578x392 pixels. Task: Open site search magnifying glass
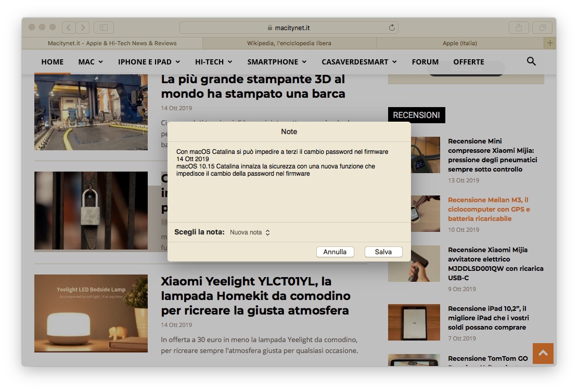[x=531, y=61]
